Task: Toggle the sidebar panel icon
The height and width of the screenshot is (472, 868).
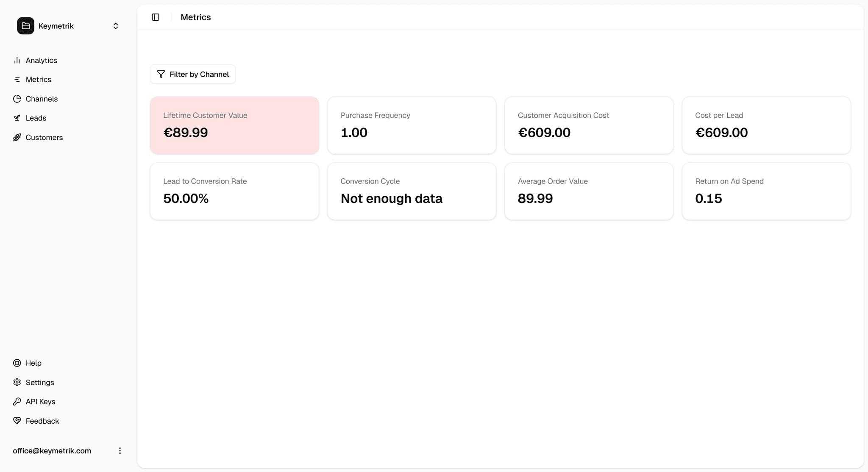Action: 156,17
